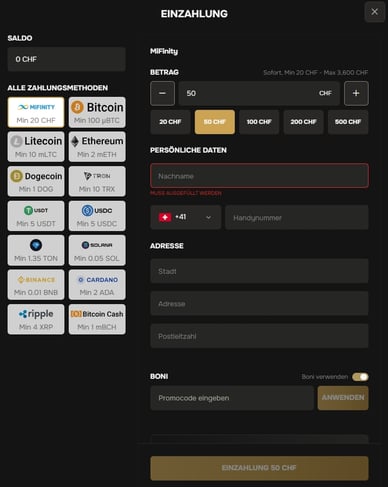Decrease the amount with minus button

[x=162, y=93]
